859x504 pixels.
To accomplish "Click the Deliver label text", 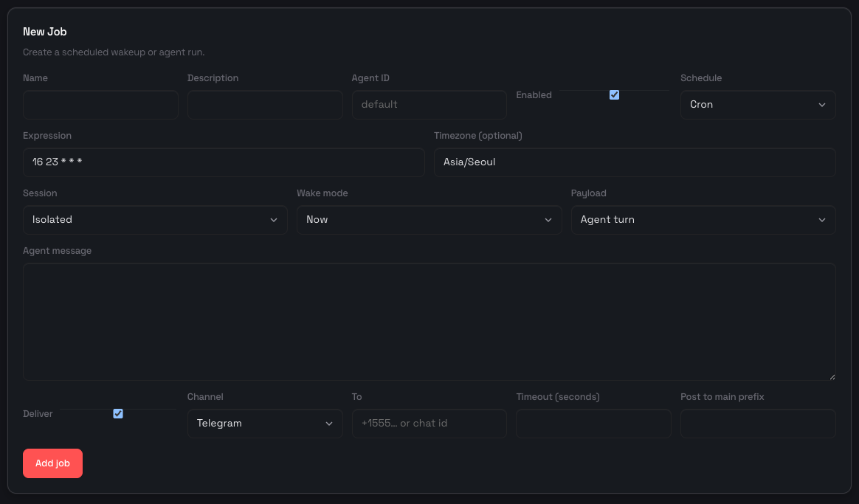I will click(x=38, y=414).
